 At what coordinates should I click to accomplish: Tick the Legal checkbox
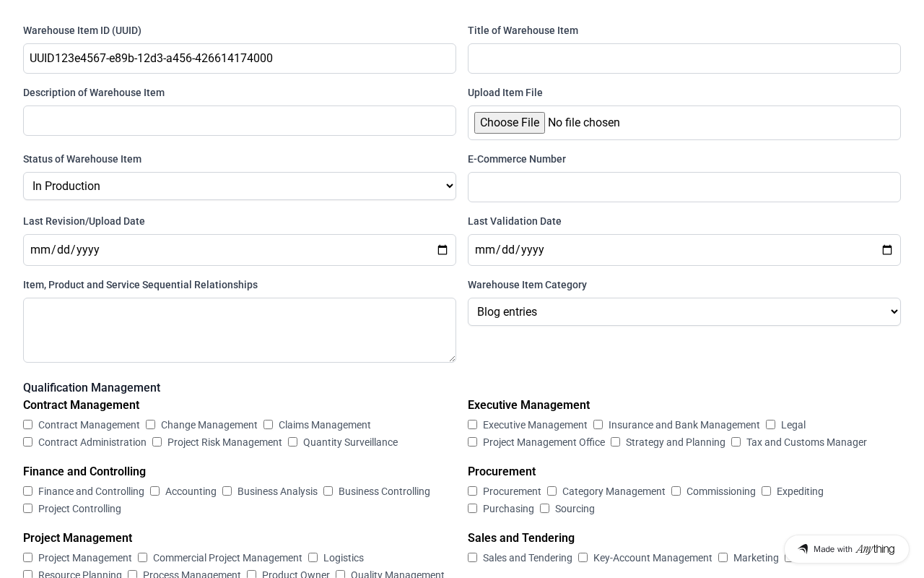click(x=771, y=425)
